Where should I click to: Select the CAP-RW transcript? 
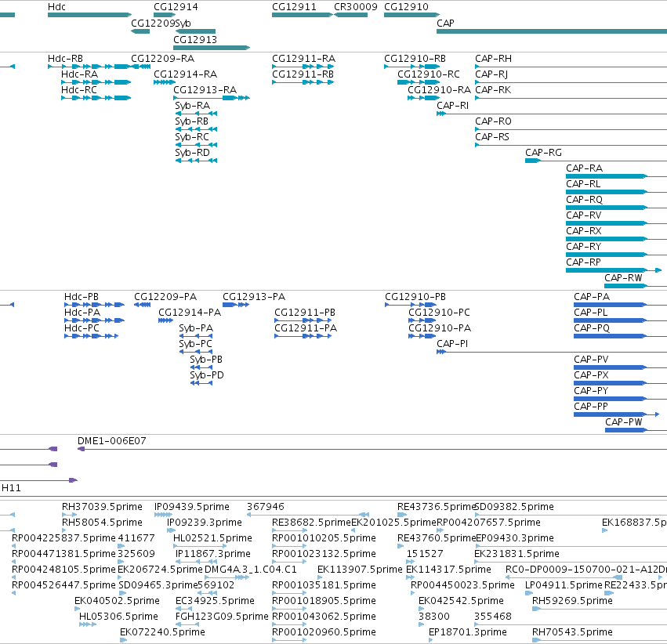pyautogui.click(x=636, y=286)
